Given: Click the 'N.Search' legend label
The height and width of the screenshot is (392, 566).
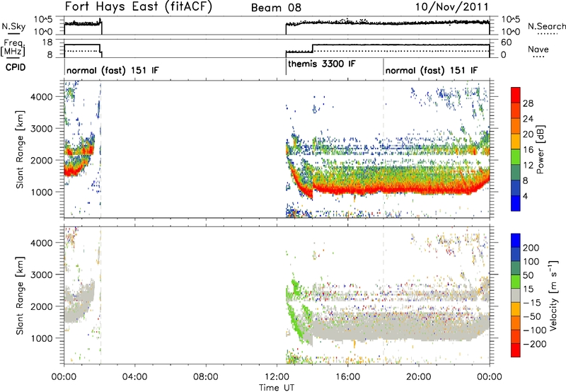Looking at the screenshot, I should pyautogui.click(x=546, y=26).
